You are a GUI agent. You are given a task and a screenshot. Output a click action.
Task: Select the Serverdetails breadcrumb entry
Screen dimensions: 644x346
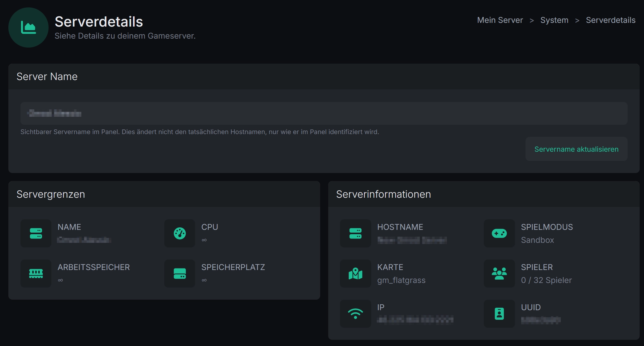[x=611, y=20]
